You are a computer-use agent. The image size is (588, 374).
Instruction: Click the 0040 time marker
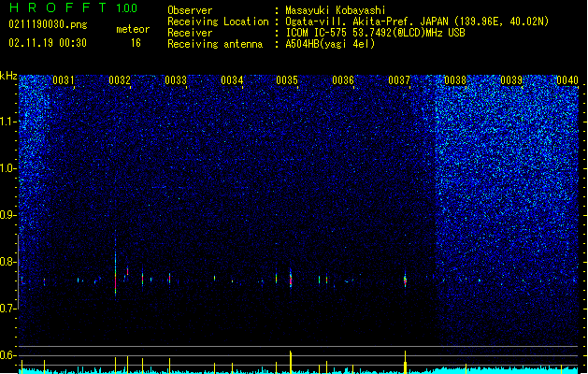coord(567,80)
